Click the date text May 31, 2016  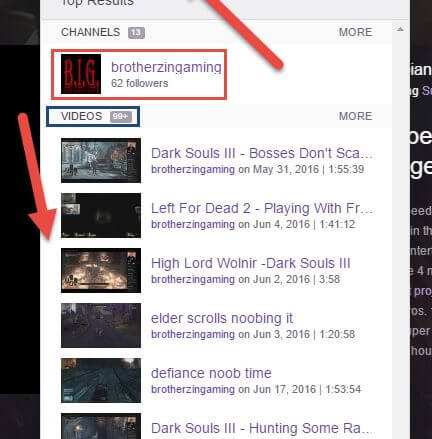pos(286,169)
